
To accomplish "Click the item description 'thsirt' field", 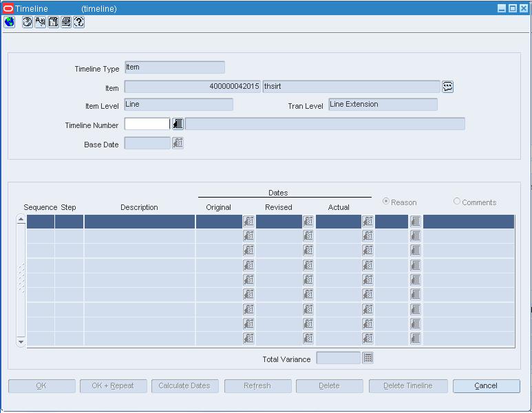I will click(x=352, y=87).
